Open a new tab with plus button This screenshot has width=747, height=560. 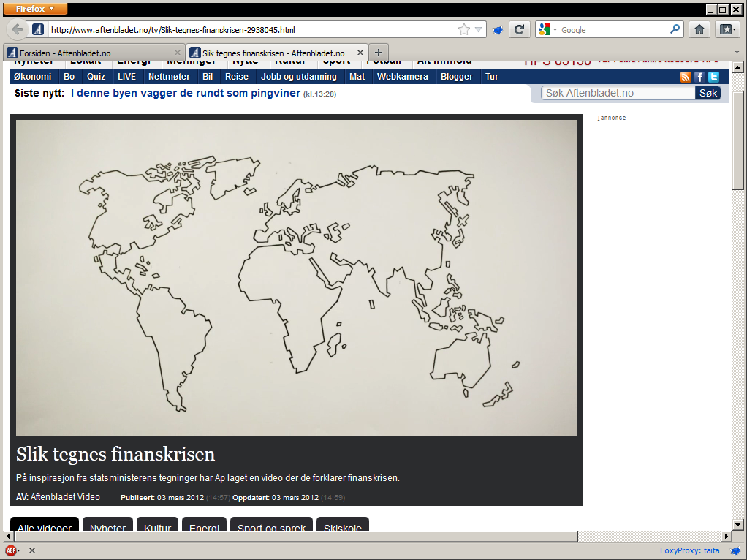379,53
